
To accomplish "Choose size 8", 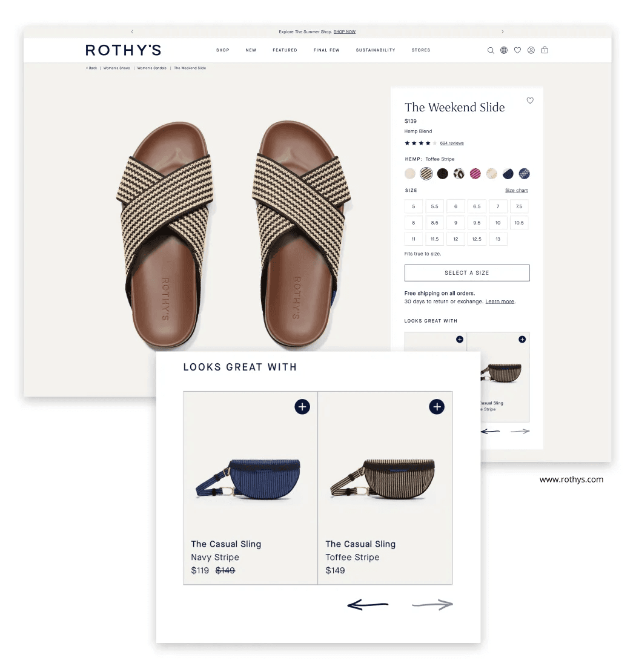I will click(x=414, y=223).
